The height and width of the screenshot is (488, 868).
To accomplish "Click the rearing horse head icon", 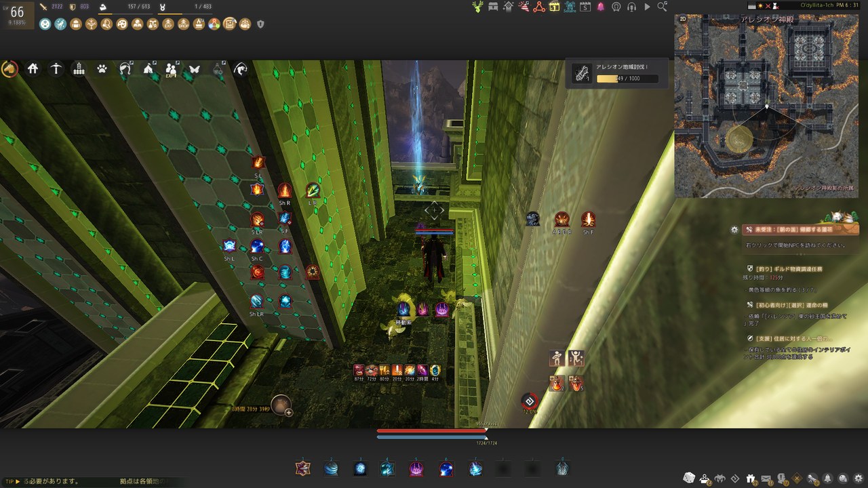I will 241,68.
